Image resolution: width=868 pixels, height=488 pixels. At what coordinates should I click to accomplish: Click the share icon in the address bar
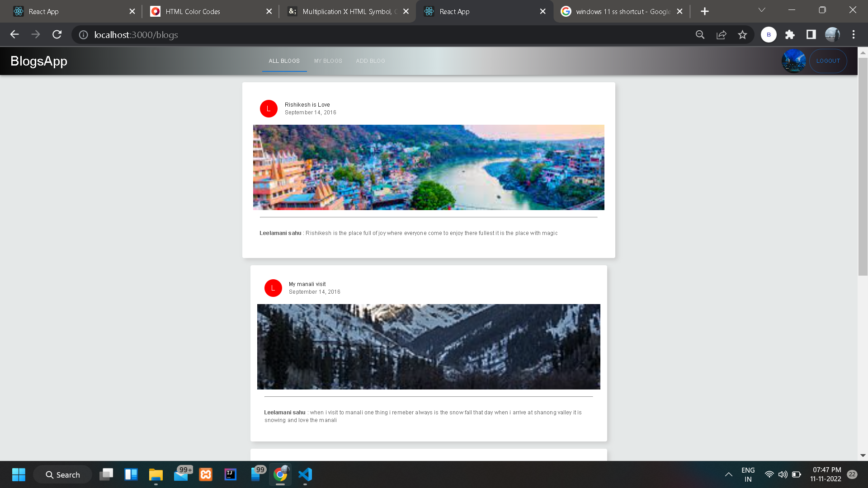click(721, 34)
